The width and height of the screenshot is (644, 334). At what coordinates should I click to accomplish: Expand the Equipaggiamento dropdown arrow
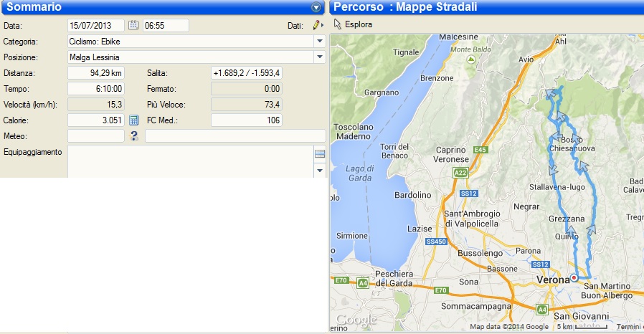pyautogui.click(x=320, y=171)
